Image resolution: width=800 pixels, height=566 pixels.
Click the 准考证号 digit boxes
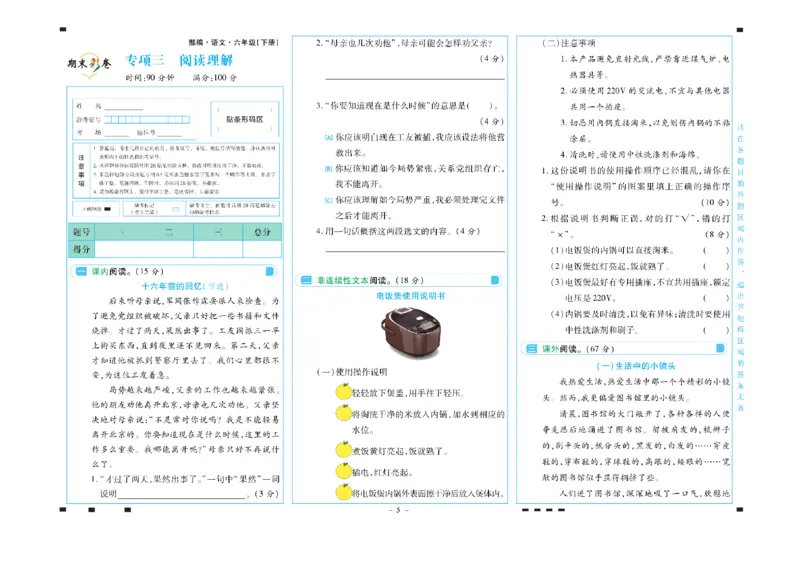tap(147, 120)
